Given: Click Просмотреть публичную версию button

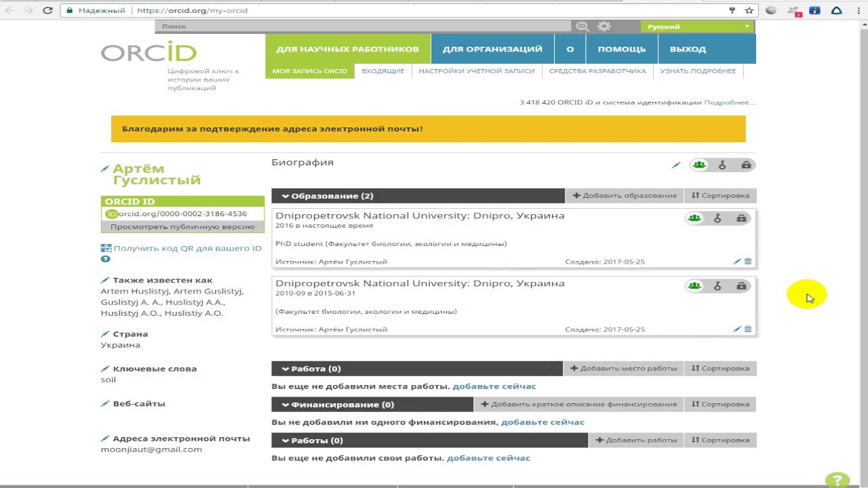Looking at the screenshot, I should (x=182, y=227).
